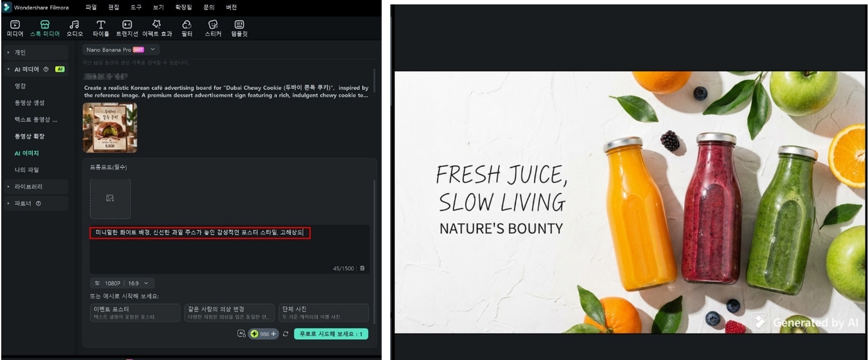Open the 타이틀 (Titles) tool
The height and width of the screenshot is (360, 868).
pos(100,28)
